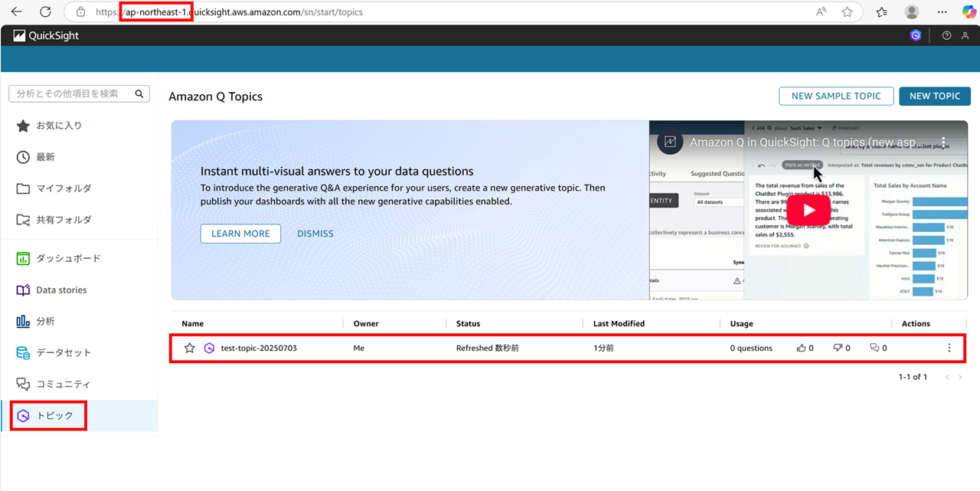
Task: Click the LEARN MORE button
Action: pos(240,234)
